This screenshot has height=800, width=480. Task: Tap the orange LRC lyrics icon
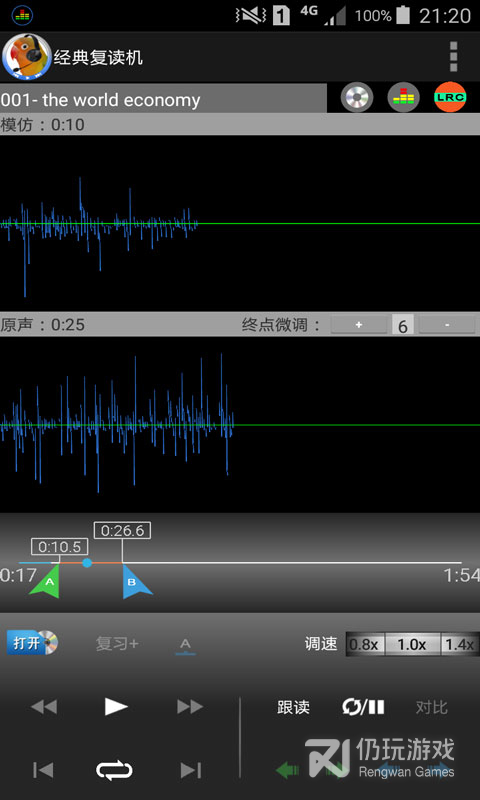450,97
